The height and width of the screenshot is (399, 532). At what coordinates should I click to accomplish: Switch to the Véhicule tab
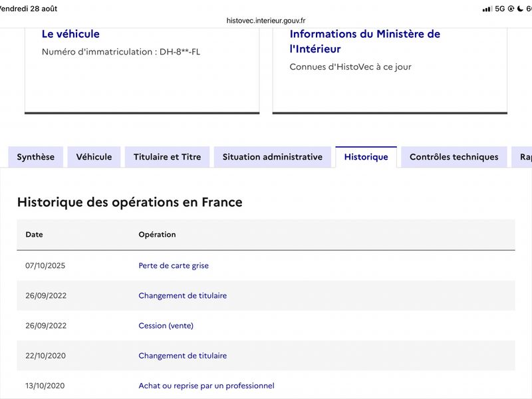point(94,157)
